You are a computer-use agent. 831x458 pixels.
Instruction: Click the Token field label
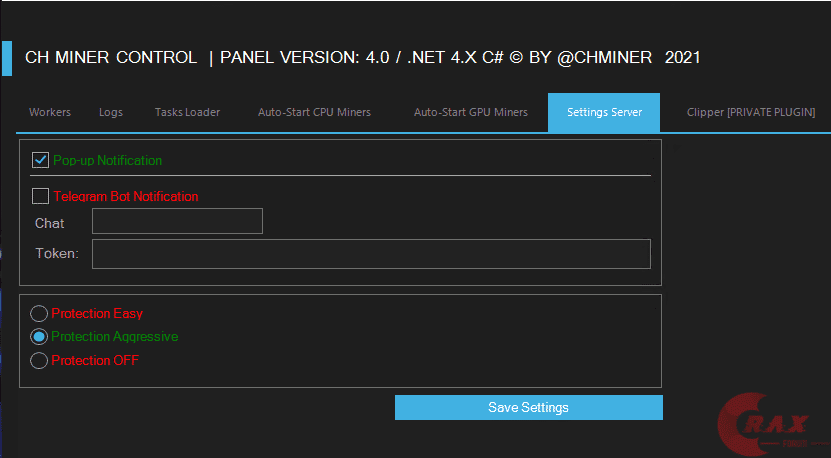(57, 254)
